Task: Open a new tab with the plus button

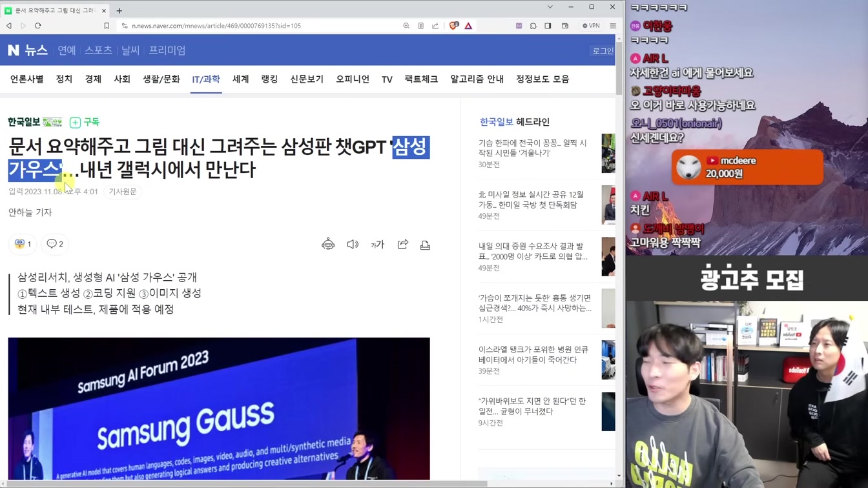Action: click(119, 10)
